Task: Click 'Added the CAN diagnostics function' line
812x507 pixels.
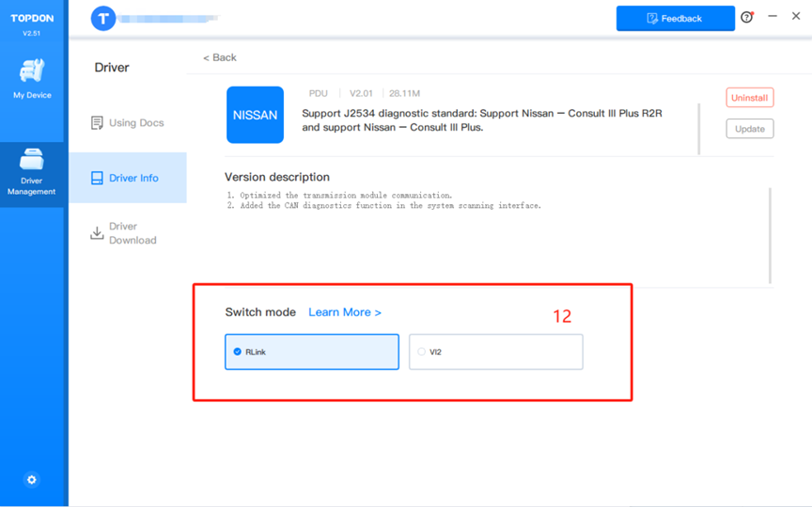Action: (x=384, y=206)
